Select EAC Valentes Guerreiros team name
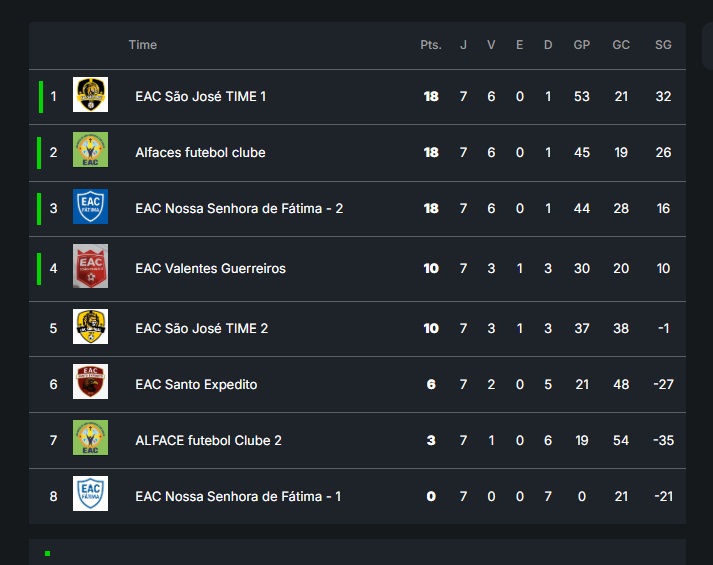The image size is (713, 565). coord(210,269)
